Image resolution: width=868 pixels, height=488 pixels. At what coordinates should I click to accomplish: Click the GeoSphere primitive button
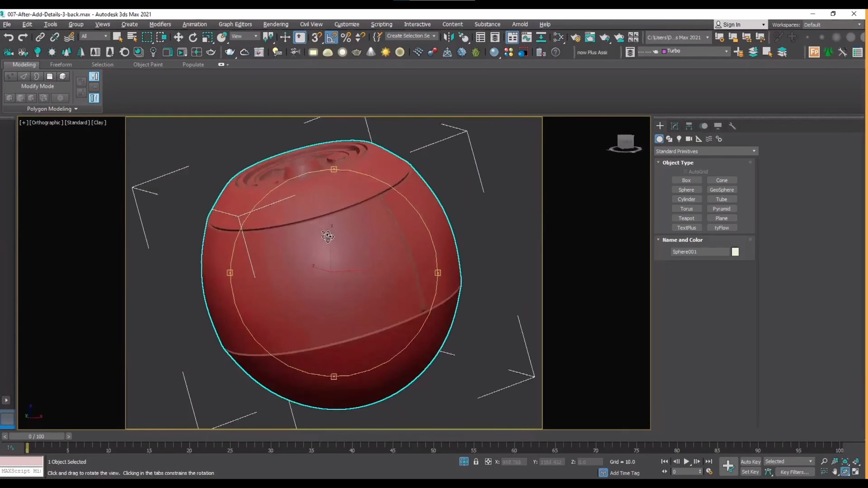tap(722, 190)
